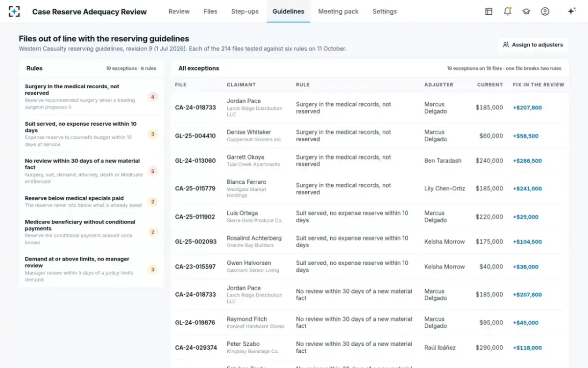Click claimant Luis Ortega

click(x=242, y=213)
